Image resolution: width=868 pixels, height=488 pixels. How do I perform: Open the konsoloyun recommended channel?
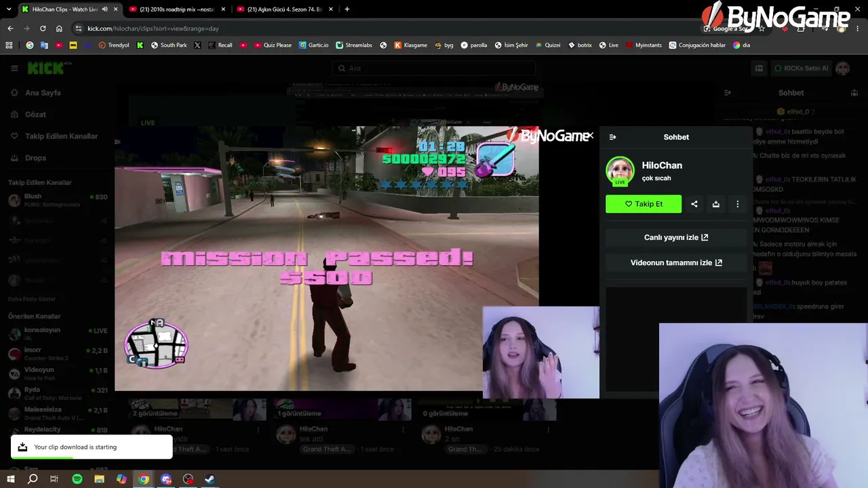pyautogui.click(x=57, y=333)
